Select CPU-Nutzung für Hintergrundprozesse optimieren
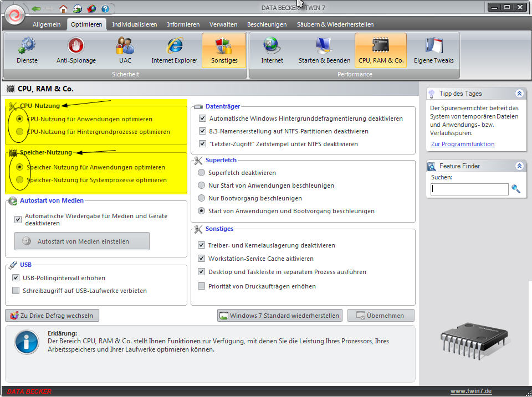Viewport: 532px width, 397px height. [20, 132]
